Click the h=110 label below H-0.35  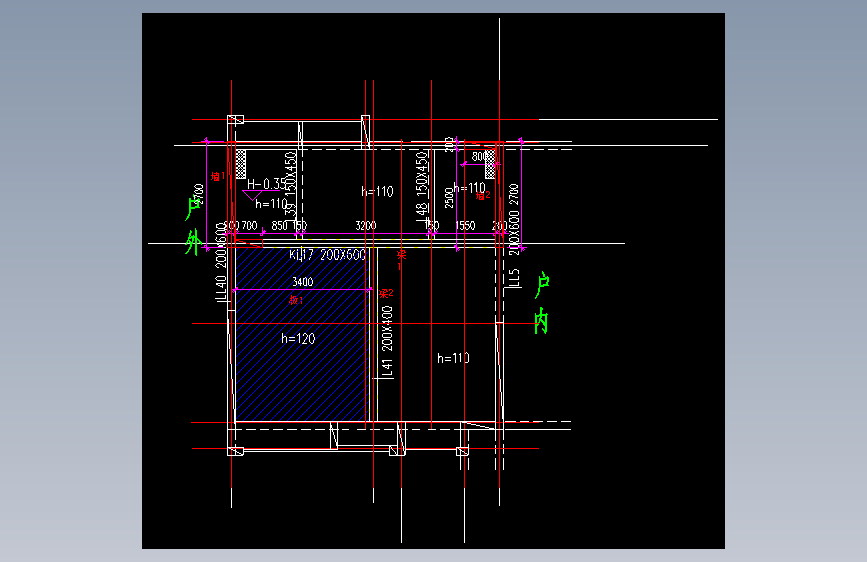point(271,204)
